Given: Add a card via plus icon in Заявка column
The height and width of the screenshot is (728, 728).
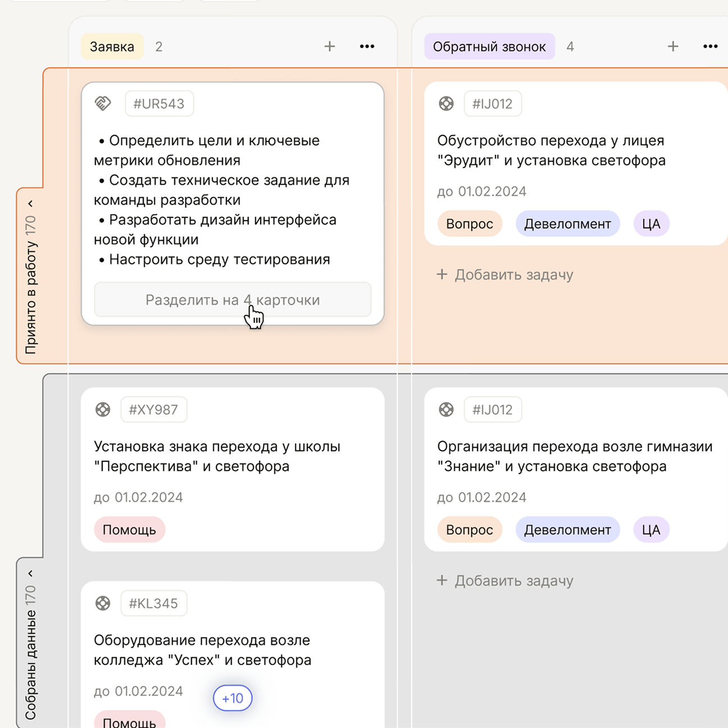Looking at the screenshot, I should pyautogui.click(x=330, y=47).
